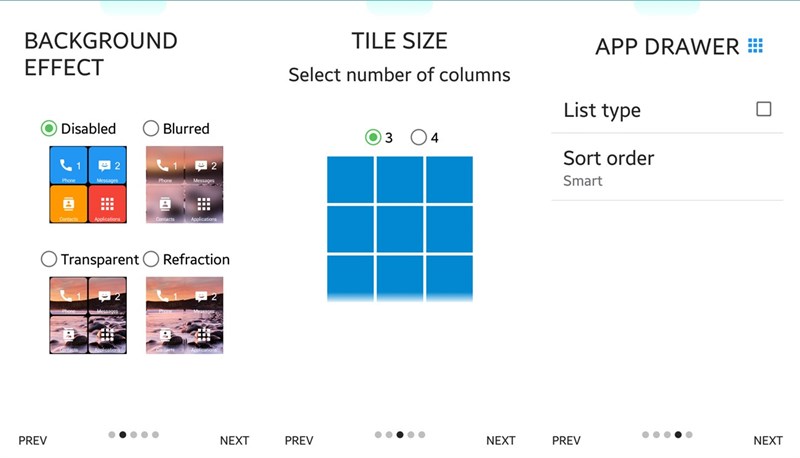Click the Refraction effect preview thumbnail
Screen dimensions: 800x458
(x=185, y=315)
